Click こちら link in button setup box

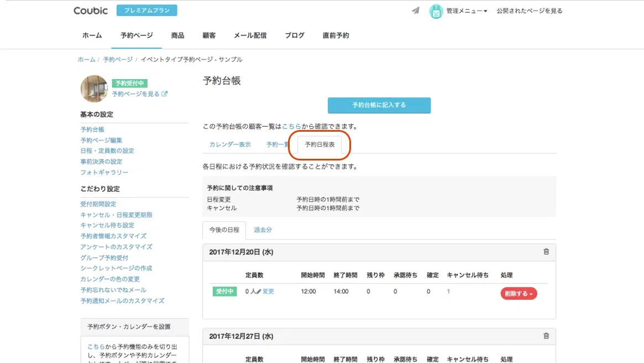96,347
